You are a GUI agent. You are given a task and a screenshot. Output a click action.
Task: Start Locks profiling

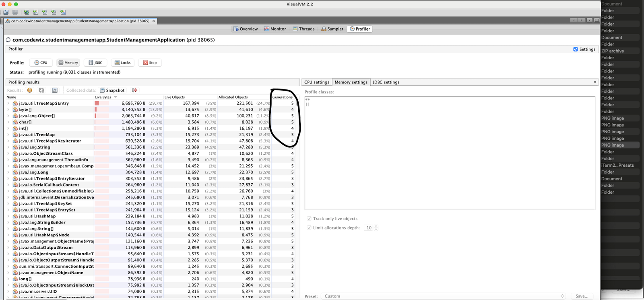click(x=123, y=63)
